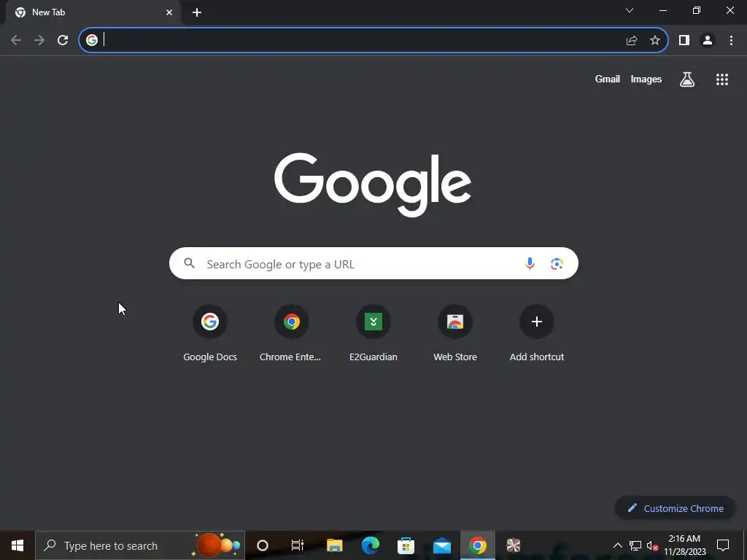Click the browser forward arrow

point(39,40)
